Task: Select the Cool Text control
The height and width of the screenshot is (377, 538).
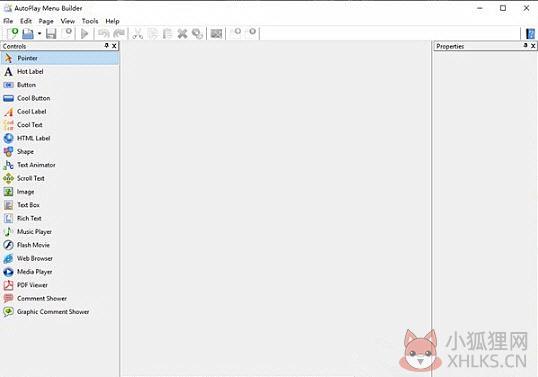Action: click(x=60, y=125)
